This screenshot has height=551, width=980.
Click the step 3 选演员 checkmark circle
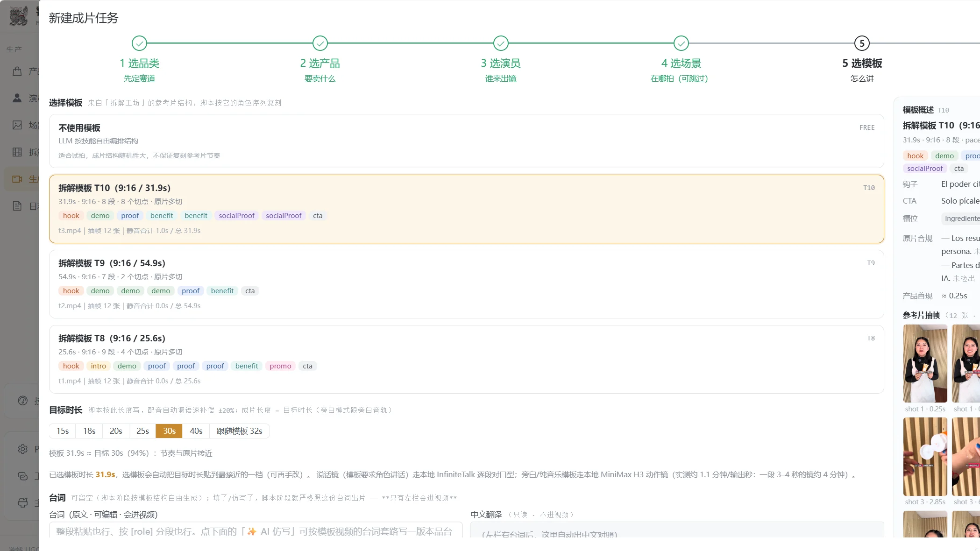[501, 43]
